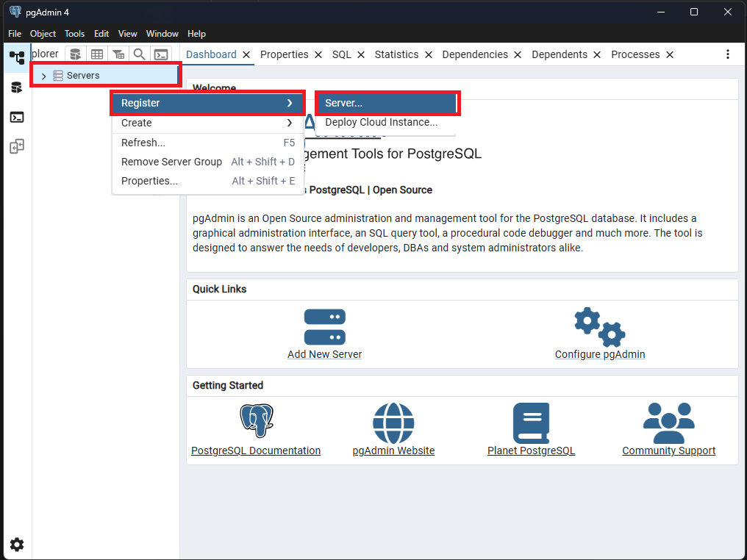
Task: Open the PostgreSQL Documentation text link
Action: (x=256, y=450)
